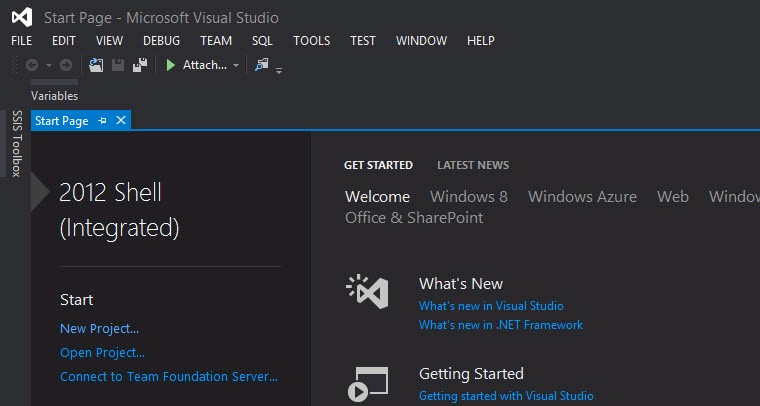Open the SSIS Toolbox side panel

15,143
